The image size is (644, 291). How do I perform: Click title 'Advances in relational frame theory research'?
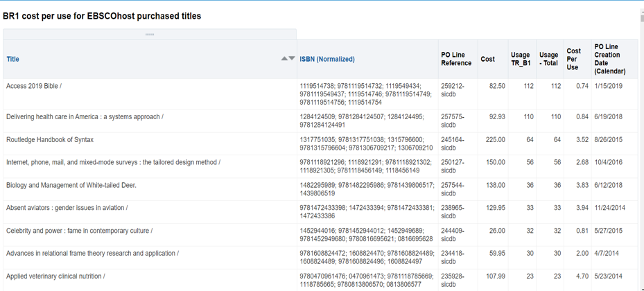(x=92, y=254)
